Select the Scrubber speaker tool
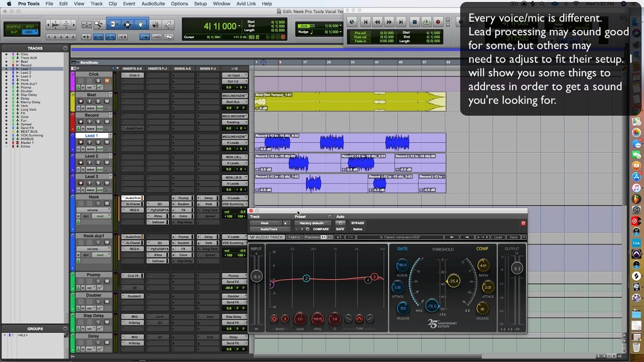 pyautogui.click(x=155, y=24)
